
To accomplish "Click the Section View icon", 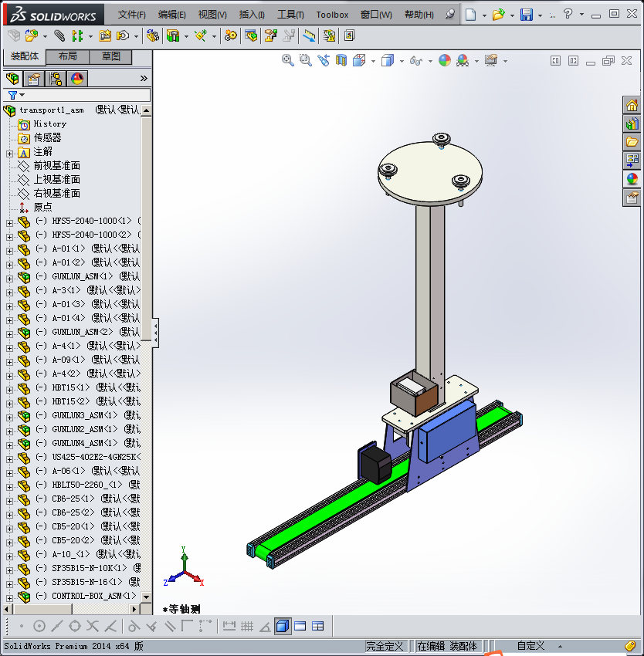I will click(341, 61).
